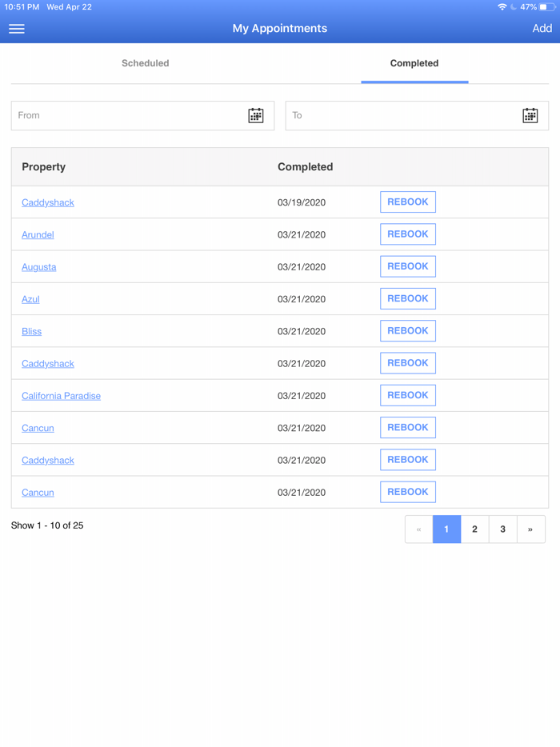Go to page 3 of results
This screenshot has height=747, width=560.
tap(503, 529)
